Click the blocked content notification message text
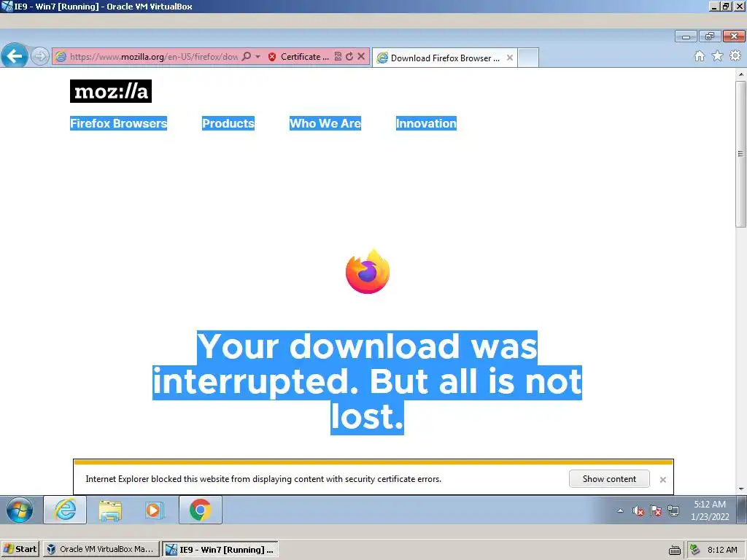Image resolution: width=747 pixels, height=560 pixels. coord(263,479)
